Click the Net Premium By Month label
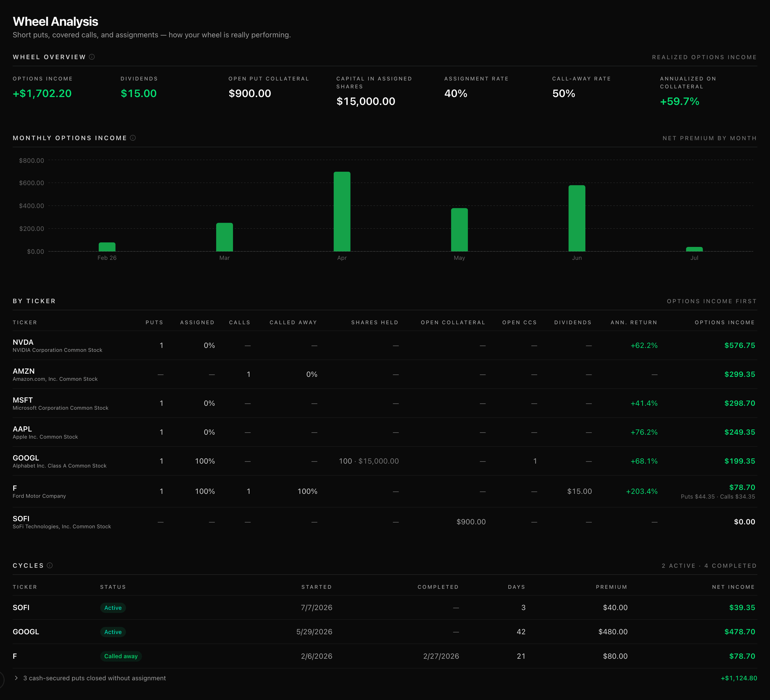Screen dimensions: 770x700 tap(709, 138)
